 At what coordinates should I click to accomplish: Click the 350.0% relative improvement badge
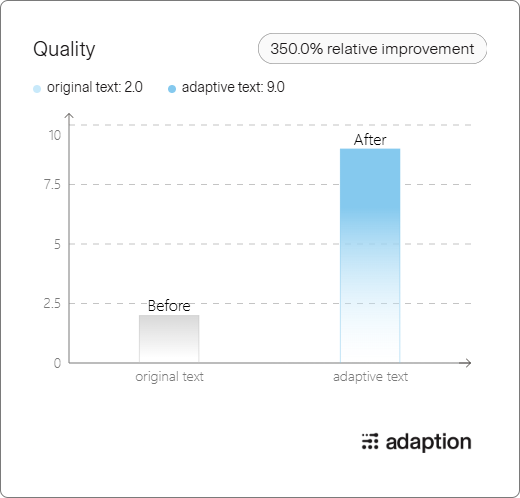point(372,49)
